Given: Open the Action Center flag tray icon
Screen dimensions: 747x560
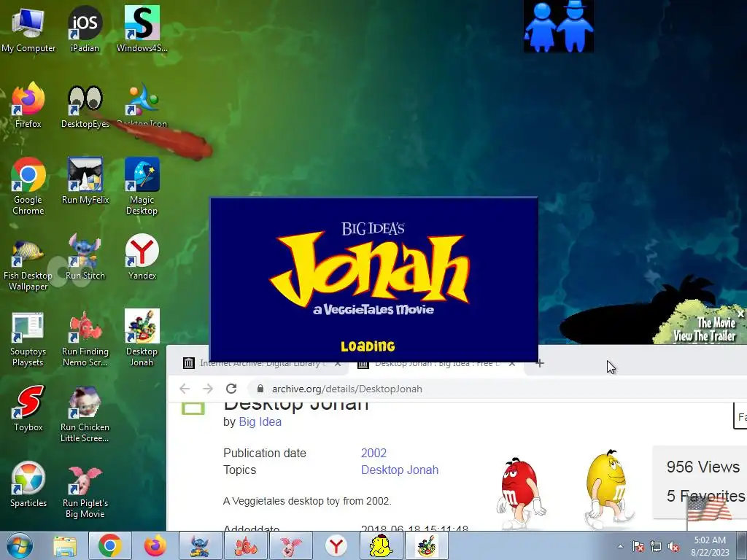Looking at the screenshot, I should (638, 546).
